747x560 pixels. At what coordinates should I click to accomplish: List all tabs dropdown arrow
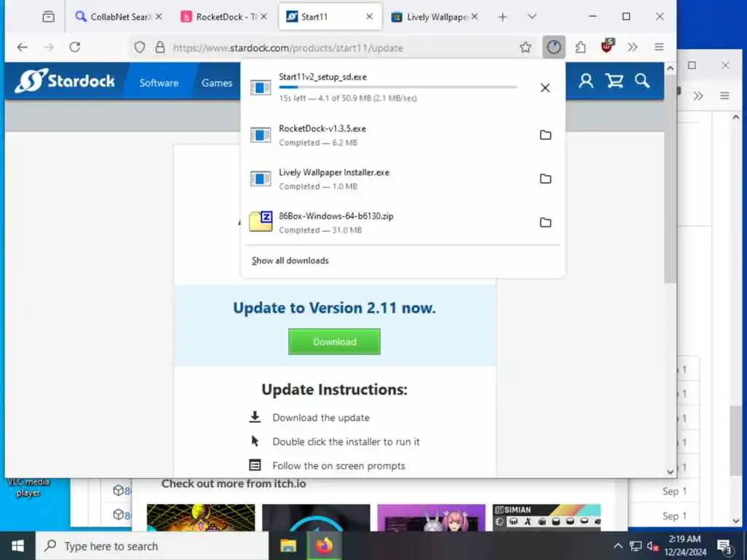pos(532,17)
